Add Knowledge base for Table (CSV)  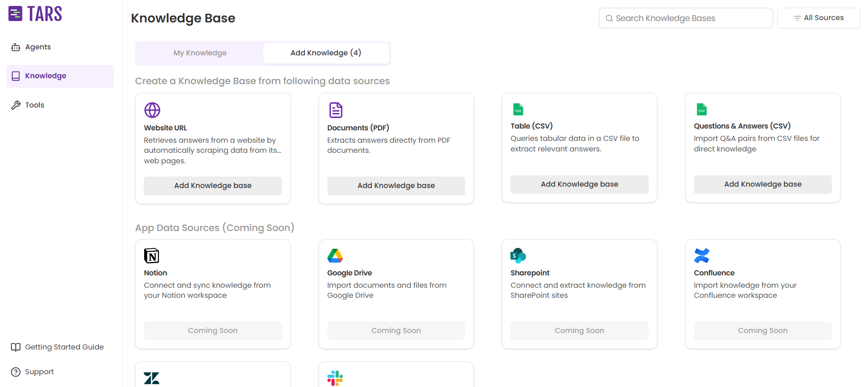579,184
